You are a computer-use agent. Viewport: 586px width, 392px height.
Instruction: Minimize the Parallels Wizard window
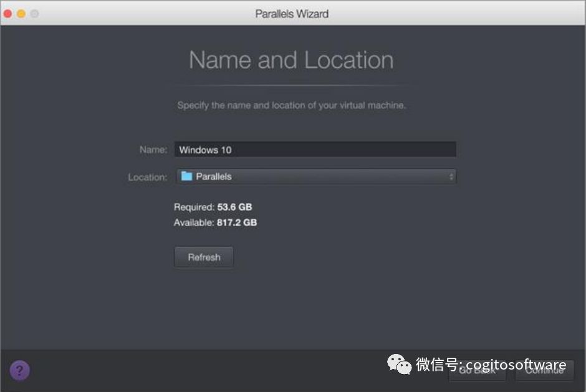(x=21, y=14)
